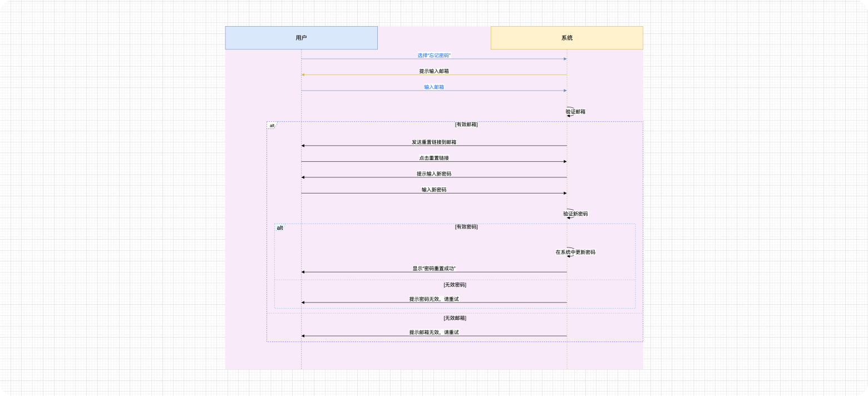868x396 pixels.
Task: Click the 选择"忘记密码" message label
Action: pyautogui.click(x=434, y=56)
